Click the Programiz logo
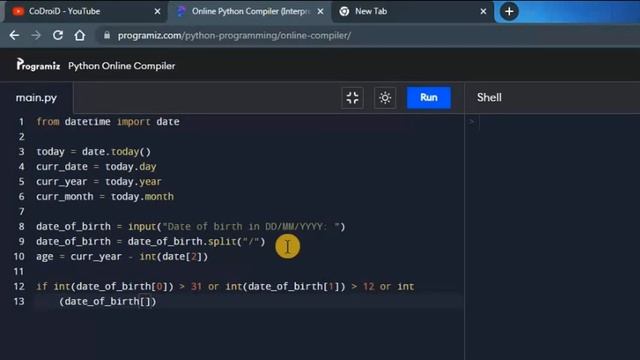Image resolution: width=640 pixels, height=360 pixels. point(38,65)
